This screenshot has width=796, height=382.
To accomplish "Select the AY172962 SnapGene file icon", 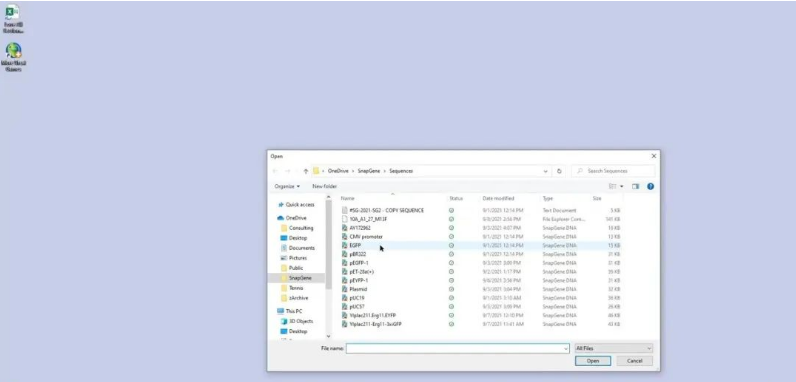I will 345,228.
